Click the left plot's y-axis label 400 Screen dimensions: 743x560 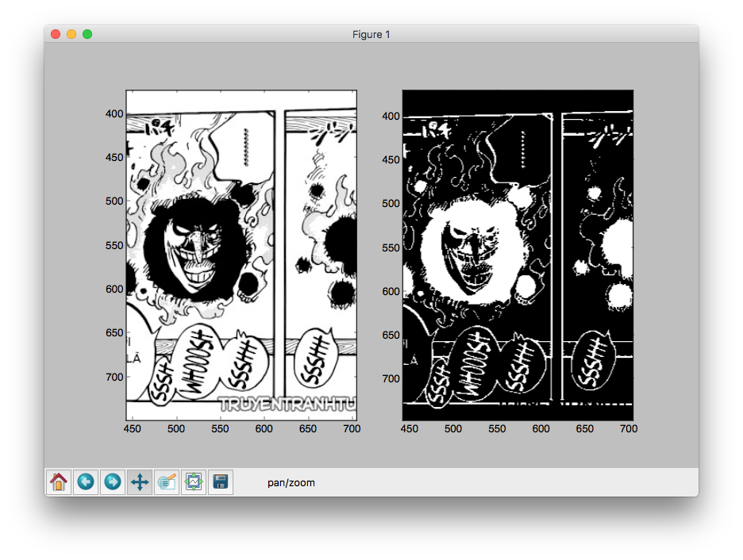(114, 113)
